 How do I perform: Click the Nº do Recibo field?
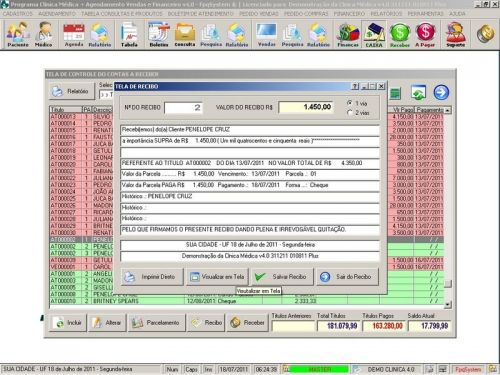(183, 107)
